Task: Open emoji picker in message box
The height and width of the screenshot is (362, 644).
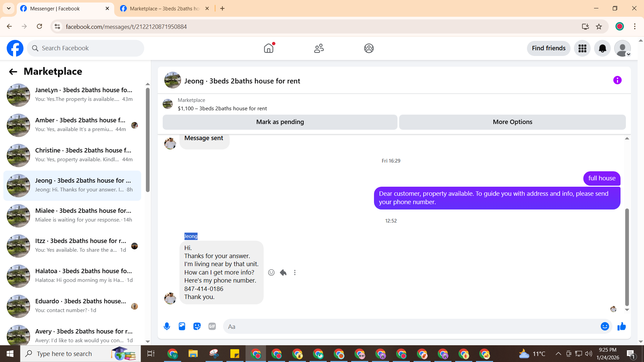Action: [605, 326]
